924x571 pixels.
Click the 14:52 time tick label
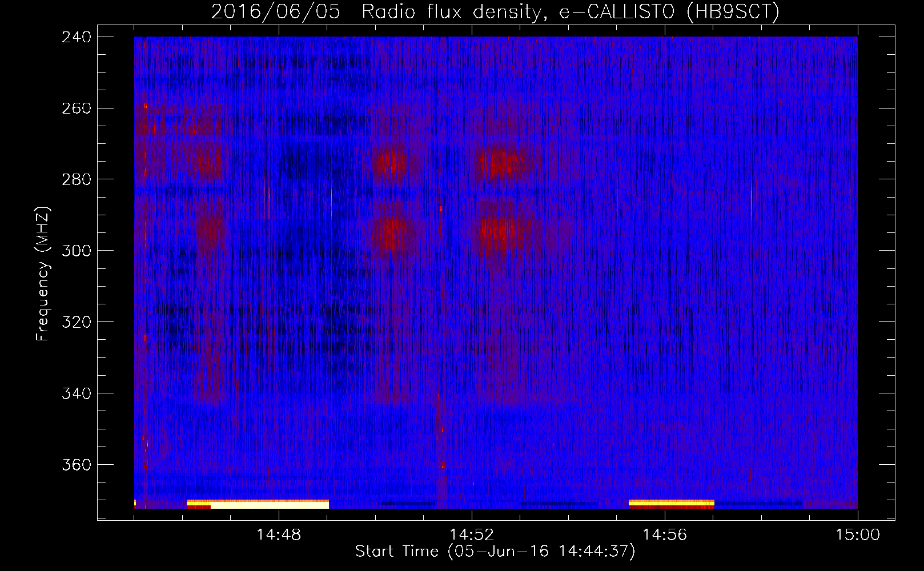472,535
